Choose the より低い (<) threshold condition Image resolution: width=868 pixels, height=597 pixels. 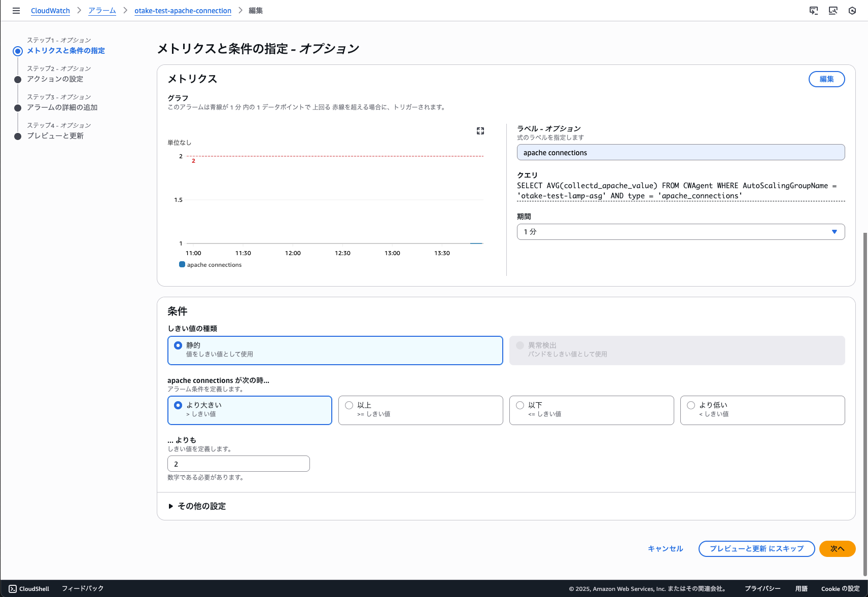[691, 405]
